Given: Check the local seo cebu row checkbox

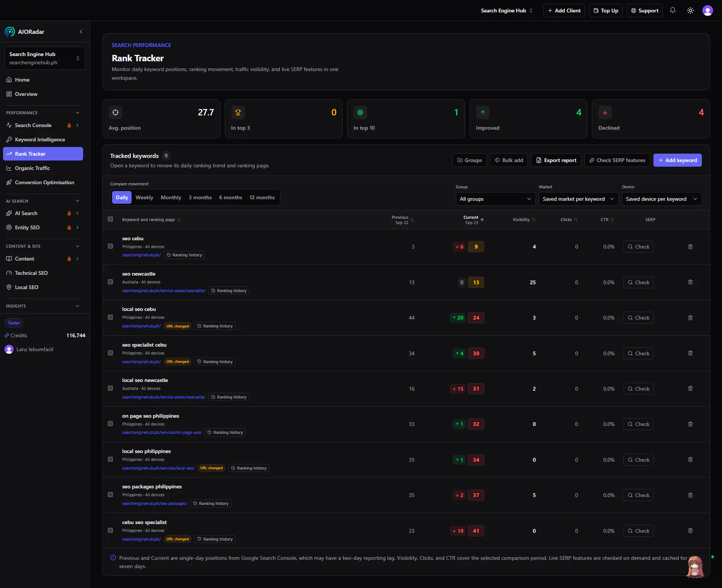Looking at the screenshot, I should pyautogui.click(x=110, y=317).
